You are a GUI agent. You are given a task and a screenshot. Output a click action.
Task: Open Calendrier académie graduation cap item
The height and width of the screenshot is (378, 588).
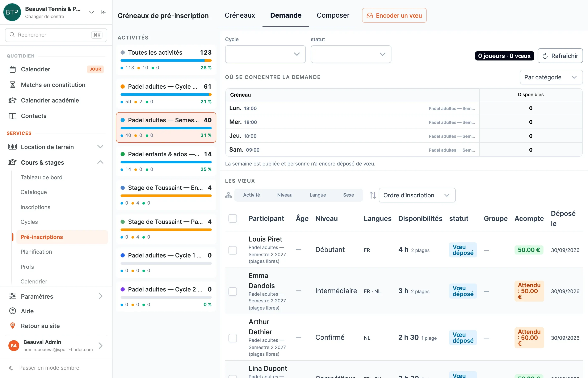pyautogui.click(x=13, y=100)
